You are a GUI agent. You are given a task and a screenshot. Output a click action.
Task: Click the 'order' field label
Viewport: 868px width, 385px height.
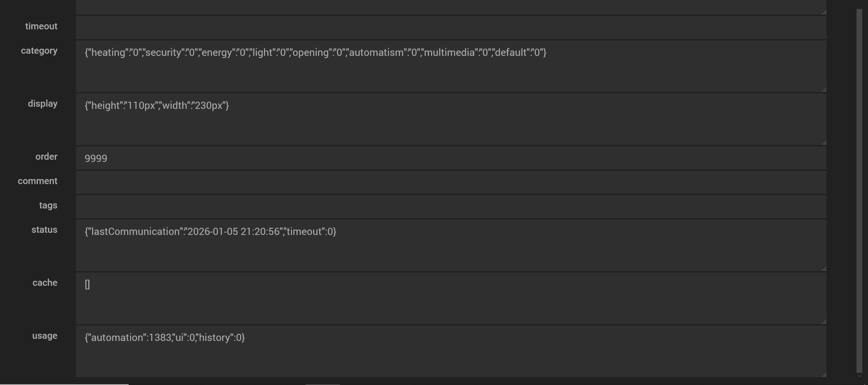[46, 157]
